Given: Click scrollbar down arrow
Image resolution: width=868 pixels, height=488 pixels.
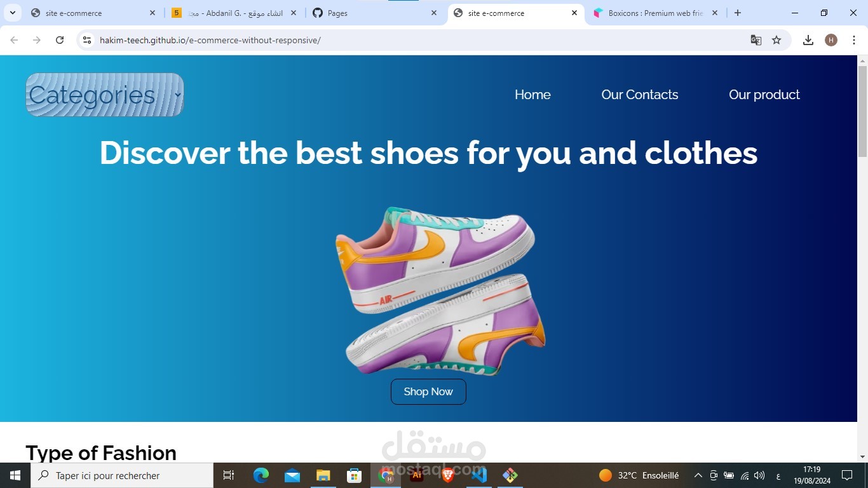Looking at the screenshot, I should [862, 457].
